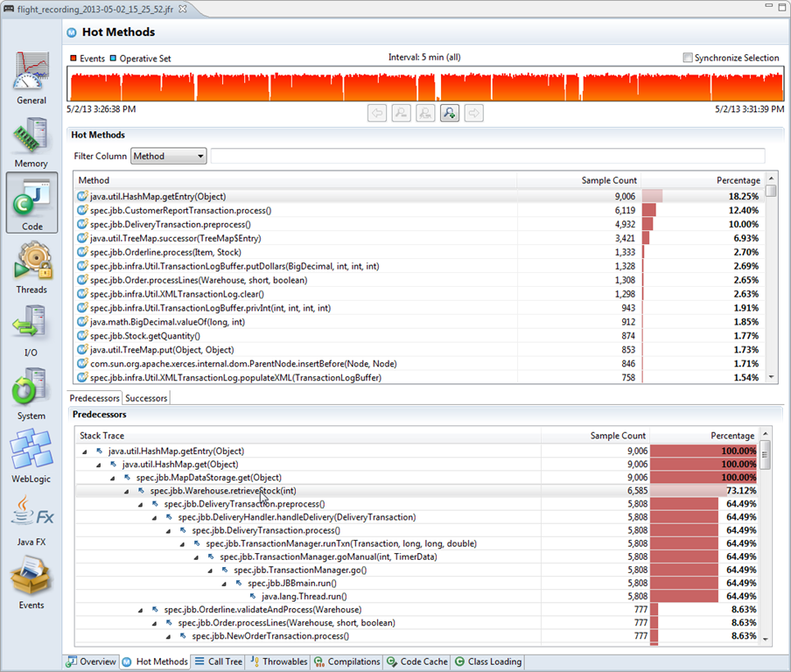The width and height of the screenshot is (791, 672).
Task: Sort by Stack Trace column header
Action: click(x=308, y=436)
